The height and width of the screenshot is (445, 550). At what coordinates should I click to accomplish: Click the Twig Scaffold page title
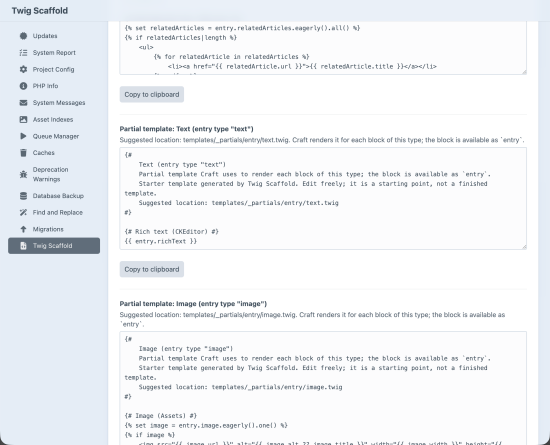(40, 11)
